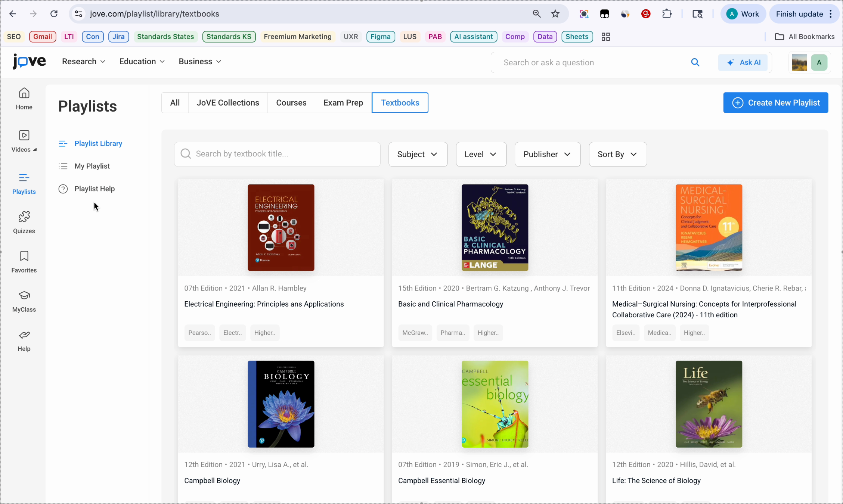Open the Campbell Biology cover
Screen dimensions: 843x504
point(281,404)
